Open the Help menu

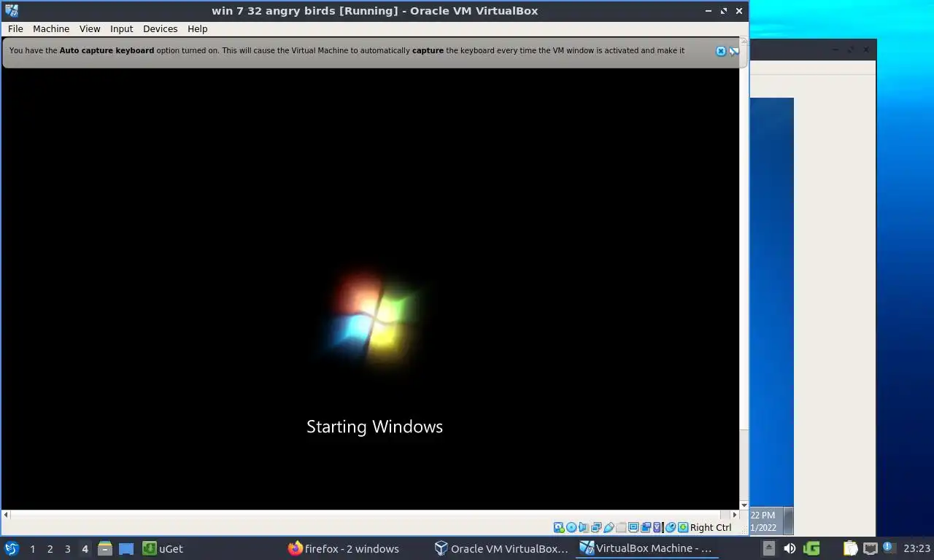click(x=198, y=29)
